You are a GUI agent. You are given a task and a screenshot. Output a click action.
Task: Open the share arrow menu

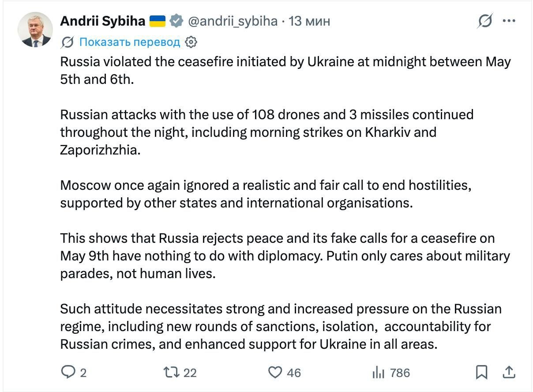click(x=509, y=372)
